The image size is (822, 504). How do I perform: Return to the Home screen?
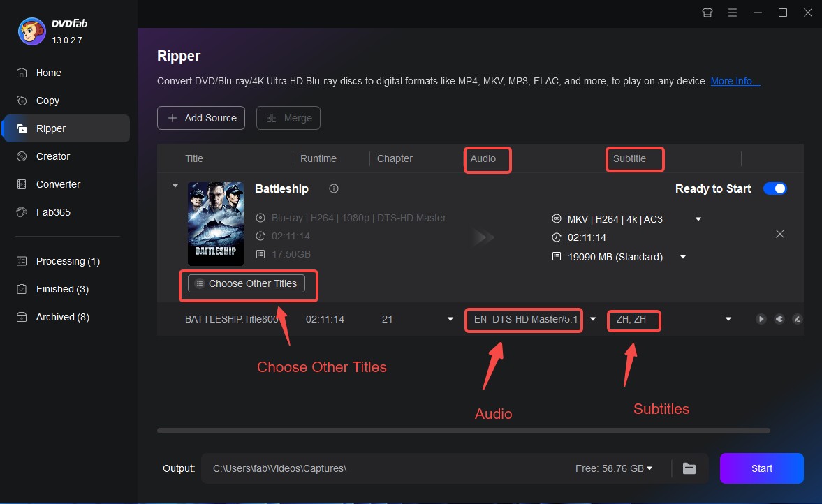click(x=48, y=72)
